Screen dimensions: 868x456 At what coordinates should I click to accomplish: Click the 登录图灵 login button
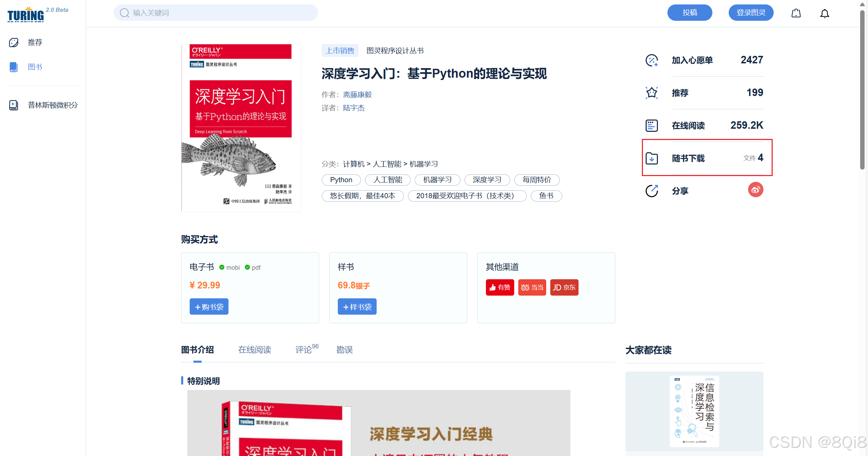click(751, 13)
